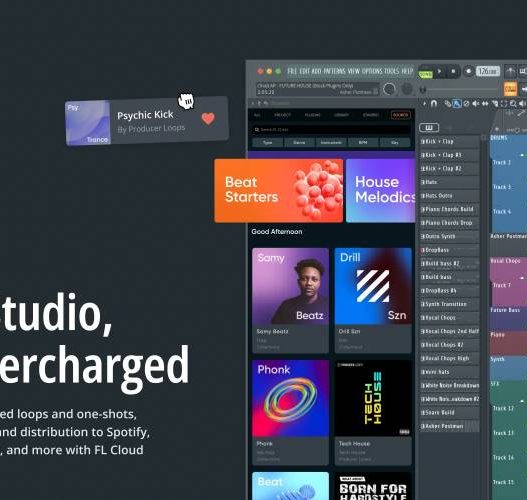
Task: Select the 'White Noise Breakdown' pattern
Action: [450, 385]
